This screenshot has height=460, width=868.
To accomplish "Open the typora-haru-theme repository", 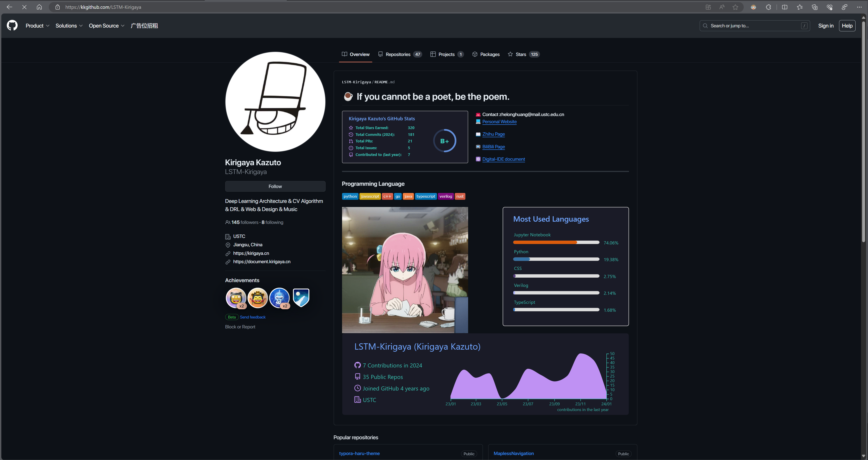I will [x=359, y=453].
